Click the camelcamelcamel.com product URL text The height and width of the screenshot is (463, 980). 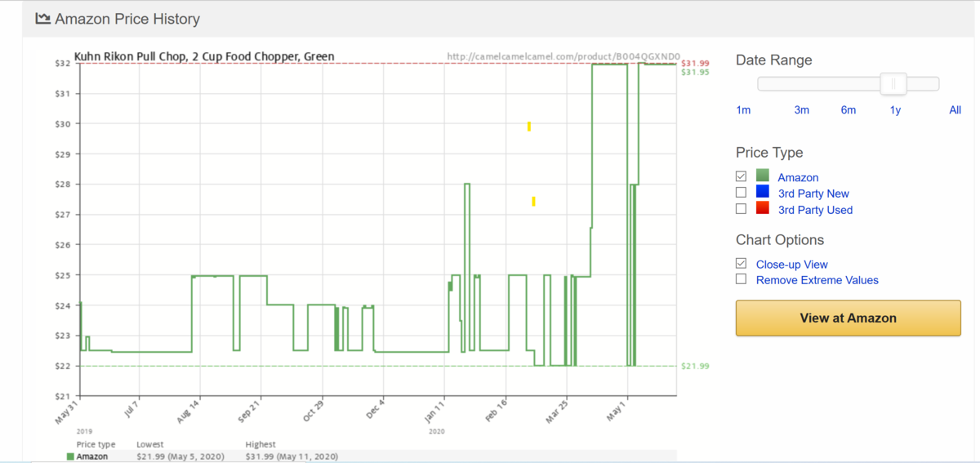[563, 57]
